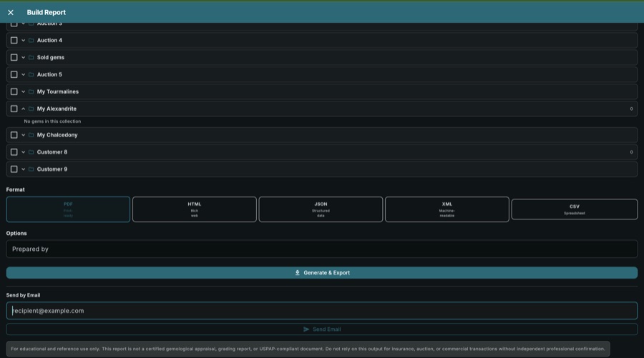
Task: Click the Customer 8 folder icon
Action: coord(31,152)
